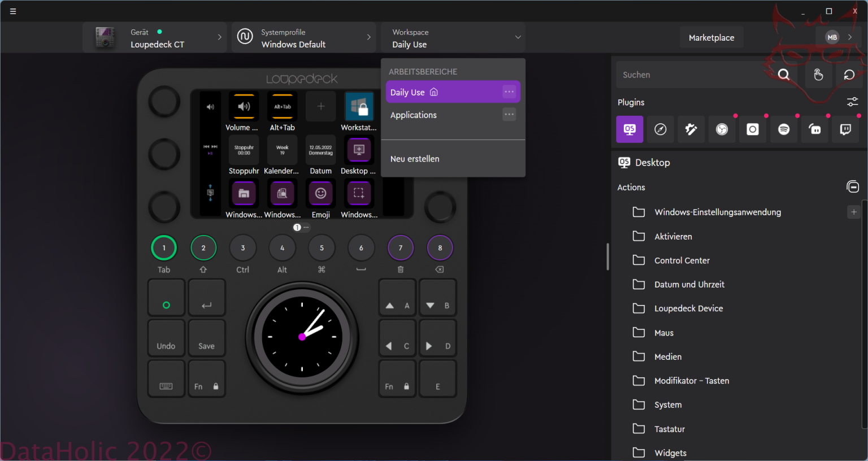Click the touchscreen page 1 indicator
Screen dimensions: 868x461
[x=297, y=227]
